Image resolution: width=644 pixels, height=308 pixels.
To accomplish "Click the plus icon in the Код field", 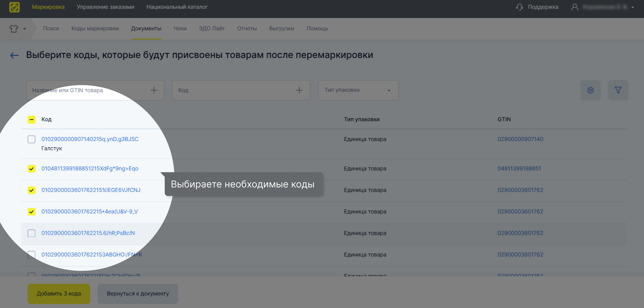I will point(299,90).
